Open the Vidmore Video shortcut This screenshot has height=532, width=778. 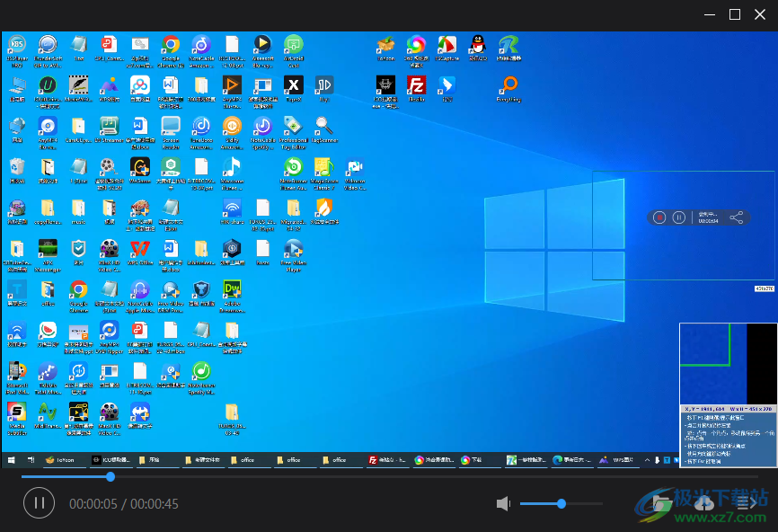pos(355,173)
